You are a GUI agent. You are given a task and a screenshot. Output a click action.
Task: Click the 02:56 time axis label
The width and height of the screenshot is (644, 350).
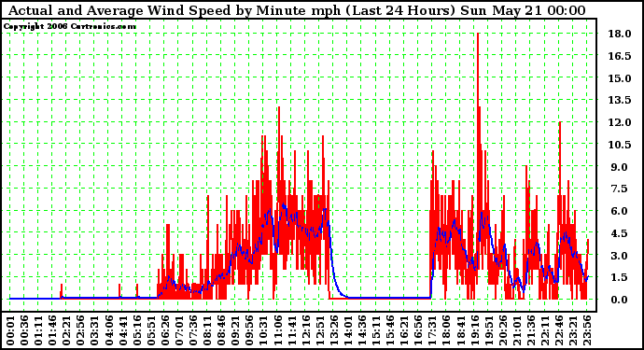80,330
